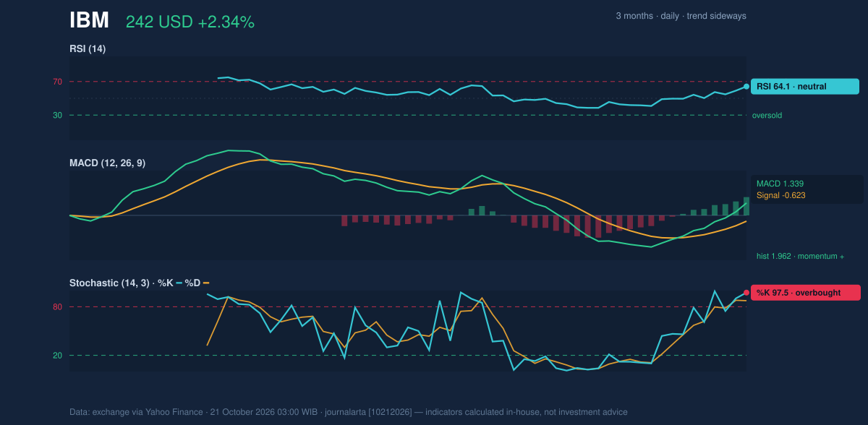The width and height of the screenshot is (868, 425).
Task: Select the 242 USD +2.34% price text
Action: [190, 22]
